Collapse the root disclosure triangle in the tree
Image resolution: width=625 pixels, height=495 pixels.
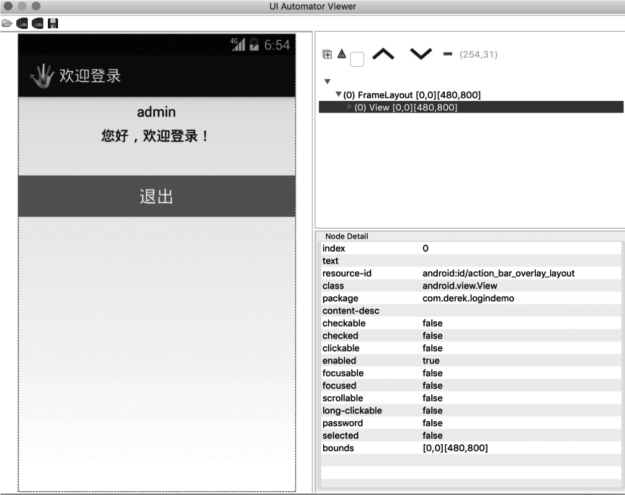point(327,81)
